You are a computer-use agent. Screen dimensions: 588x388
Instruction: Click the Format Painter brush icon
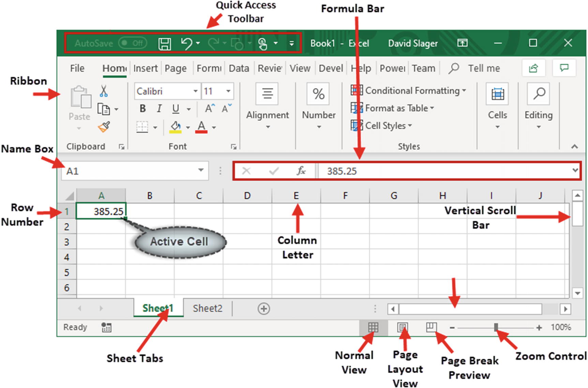pos(104,127)
